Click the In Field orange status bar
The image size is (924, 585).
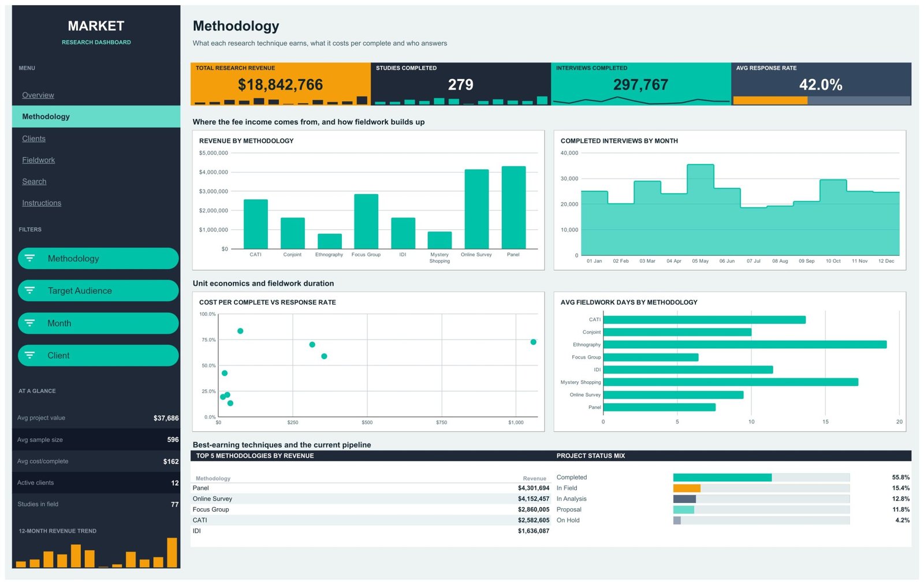[x=687, y=488]
